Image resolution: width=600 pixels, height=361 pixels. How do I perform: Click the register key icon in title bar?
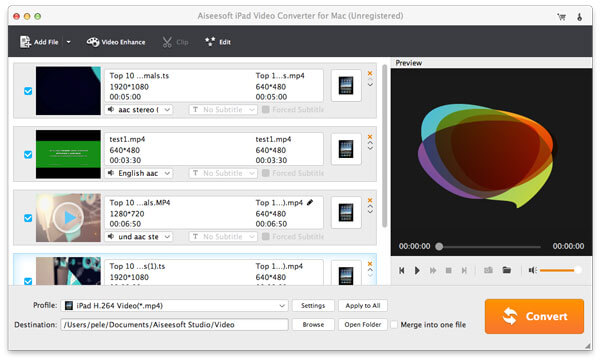tap(580, 16)
